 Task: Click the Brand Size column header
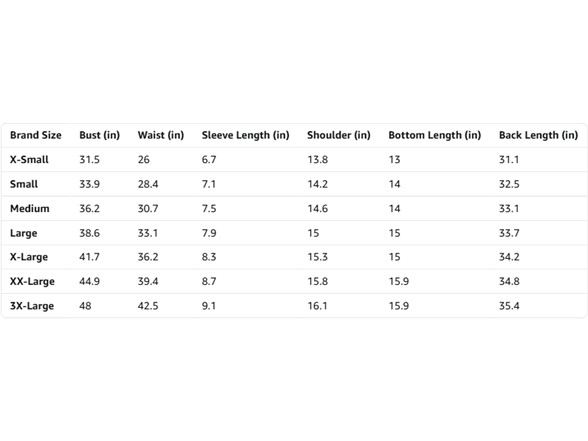pyautogui.click(x=36, y=135)
